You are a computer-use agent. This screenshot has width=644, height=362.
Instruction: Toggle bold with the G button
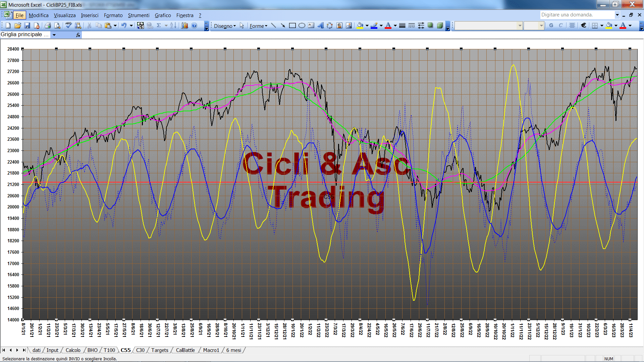point(551,25)
